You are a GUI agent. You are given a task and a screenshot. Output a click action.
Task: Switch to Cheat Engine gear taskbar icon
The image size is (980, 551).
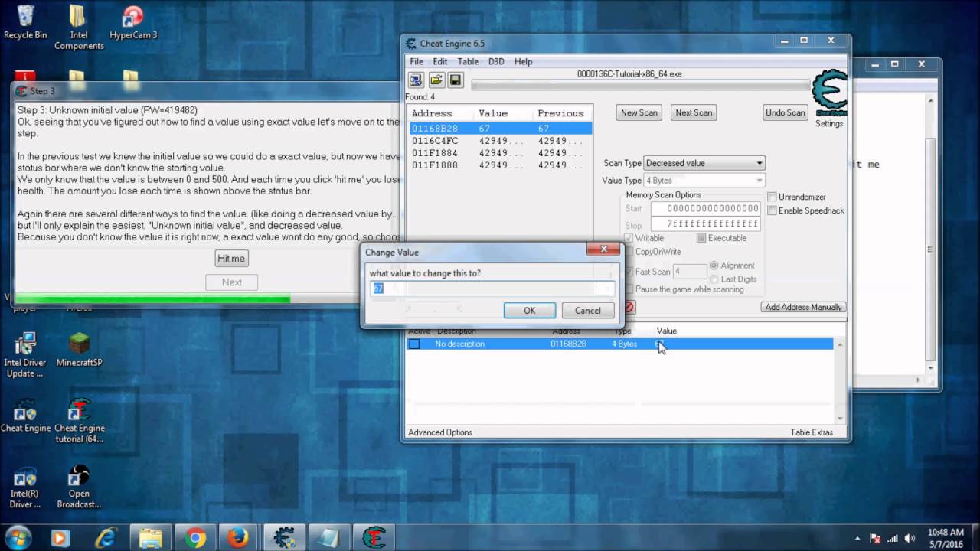point(284,538)
